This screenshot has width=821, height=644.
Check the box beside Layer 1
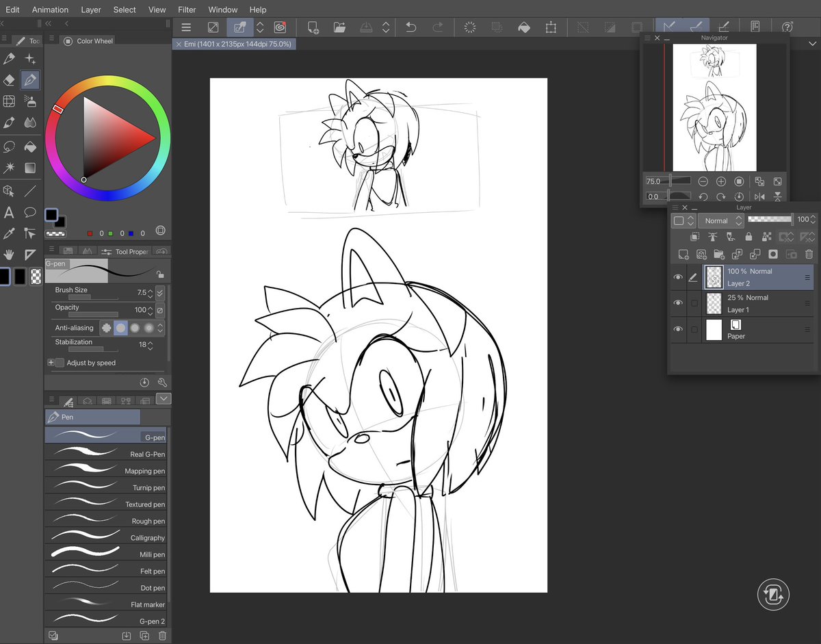tap(694, 303)
